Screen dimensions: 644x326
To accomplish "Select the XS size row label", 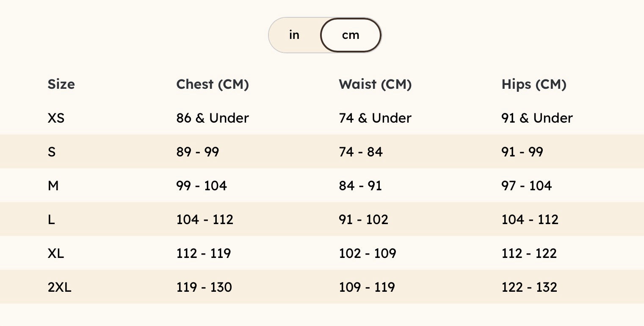I will (x=56, y=118).
